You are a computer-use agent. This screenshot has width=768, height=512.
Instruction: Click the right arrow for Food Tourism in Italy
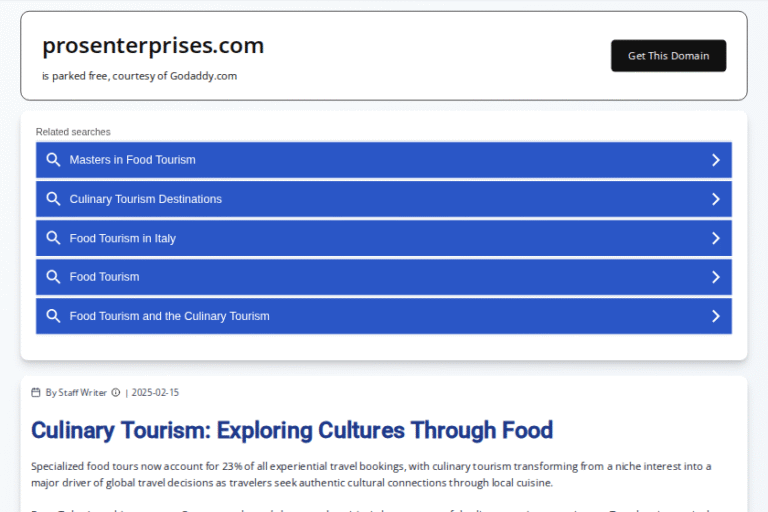tap(715, 238)
